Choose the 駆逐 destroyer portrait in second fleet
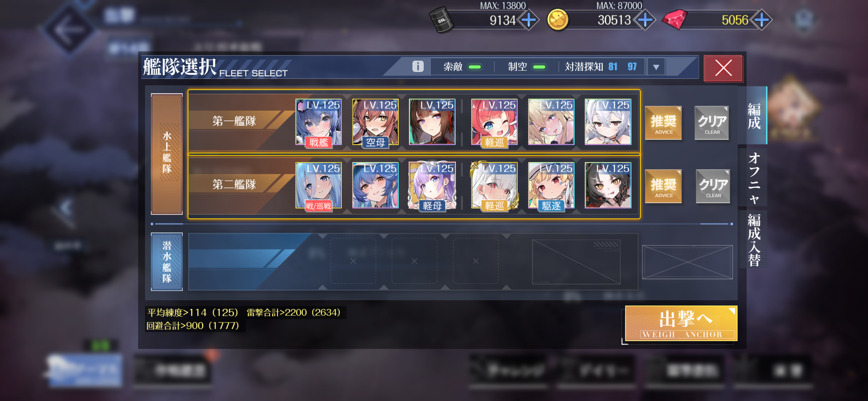 551,185
